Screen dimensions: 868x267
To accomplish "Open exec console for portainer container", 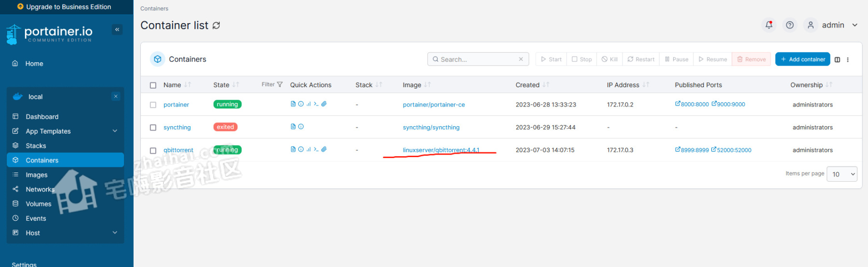I will tap(316, 104).
